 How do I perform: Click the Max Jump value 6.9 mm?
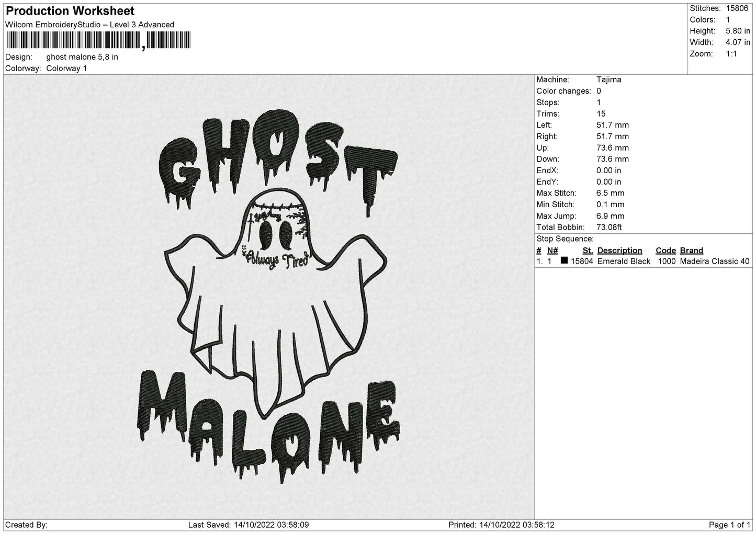tap(611, 216)
